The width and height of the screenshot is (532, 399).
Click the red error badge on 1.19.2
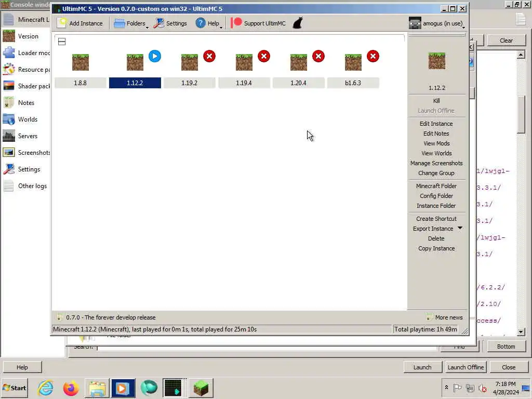[209, 56]
